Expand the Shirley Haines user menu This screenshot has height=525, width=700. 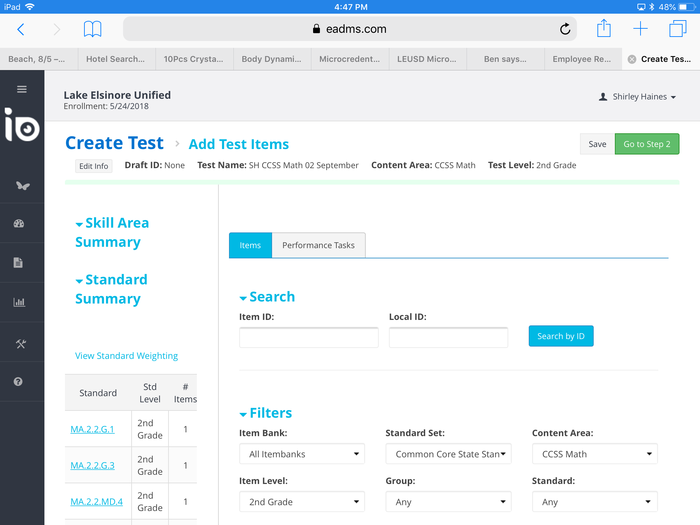637,97
